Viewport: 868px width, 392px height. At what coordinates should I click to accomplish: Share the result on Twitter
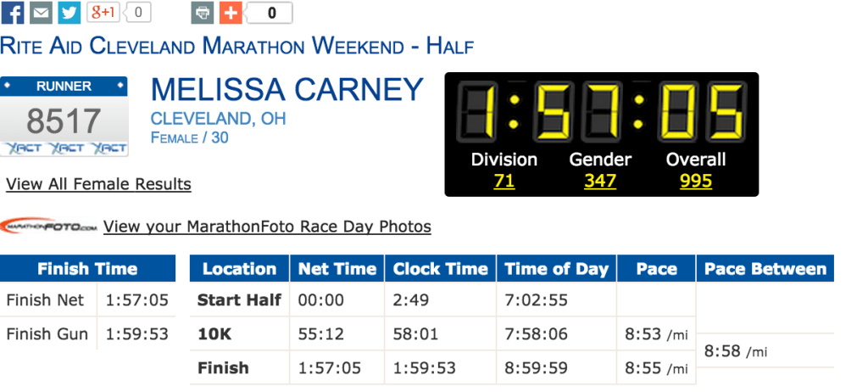(69, 13)
